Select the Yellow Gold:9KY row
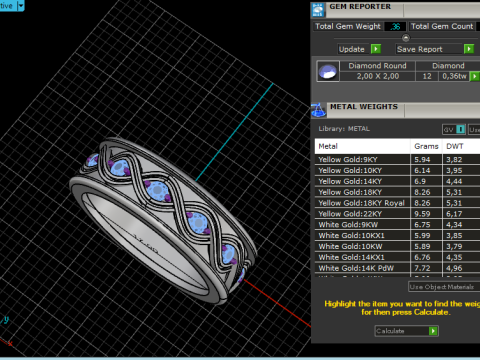480x360 pixels. pyautogui.click(x=397, y=159)
